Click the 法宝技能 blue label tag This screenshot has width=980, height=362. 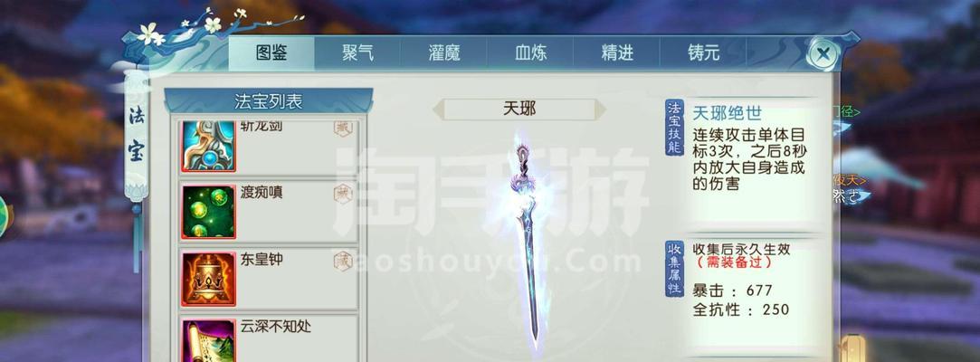[675, 127]
